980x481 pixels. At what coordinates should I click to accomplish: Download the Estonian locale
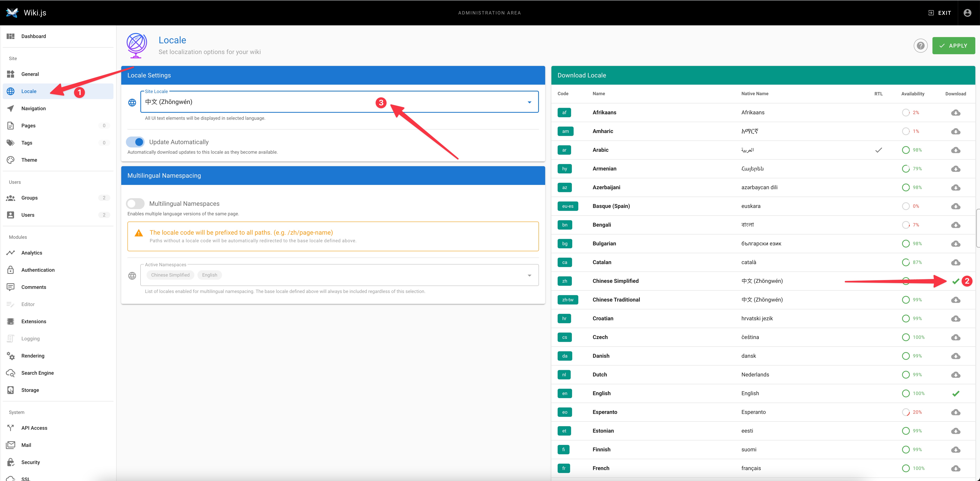point(956,431)
